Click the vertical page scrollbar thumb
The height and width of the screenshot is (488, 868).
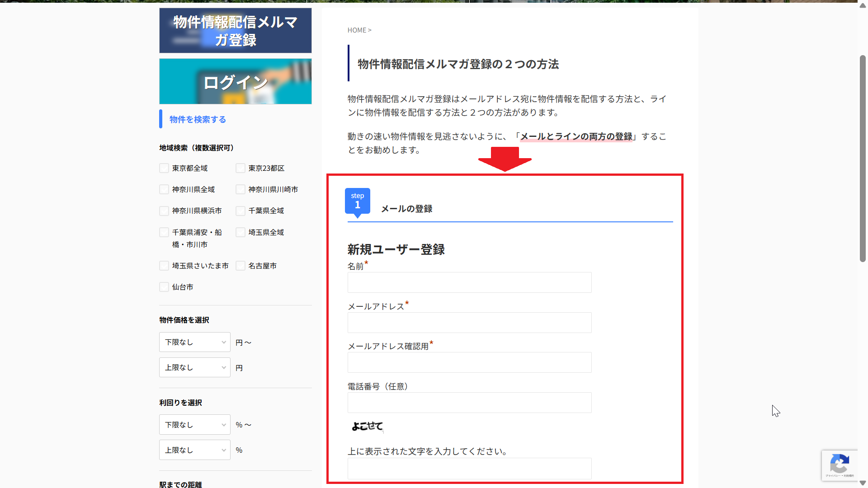point(863,158)
